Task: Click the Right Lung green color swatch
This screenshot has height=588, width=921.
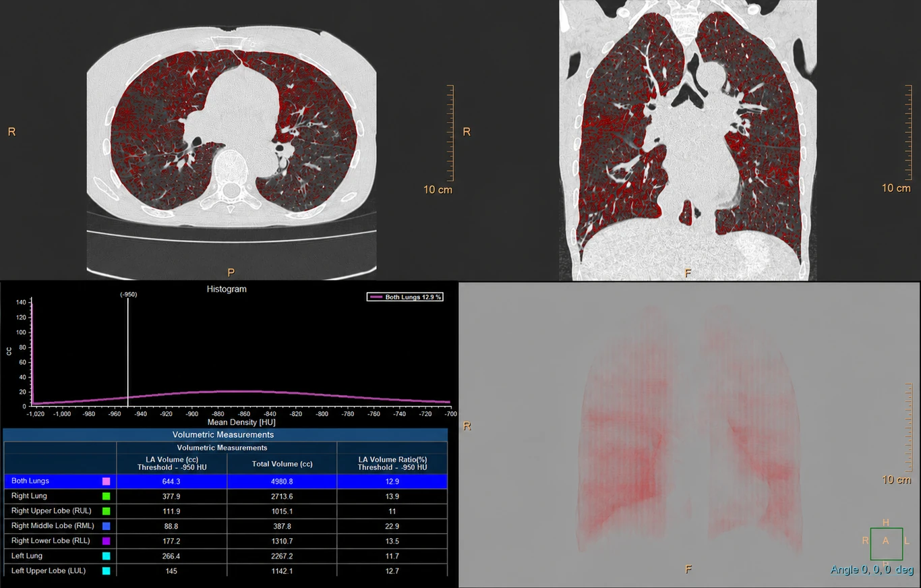Action: click(106, 496)
